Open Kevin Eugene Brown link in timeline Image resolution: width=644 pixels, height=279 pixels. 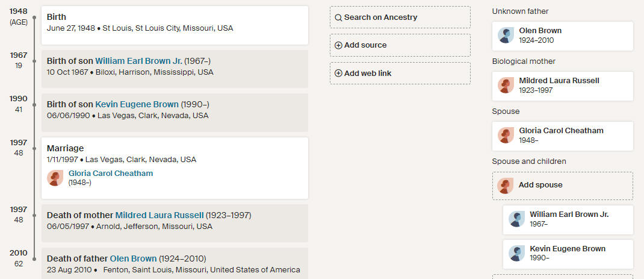pos(137,104)
